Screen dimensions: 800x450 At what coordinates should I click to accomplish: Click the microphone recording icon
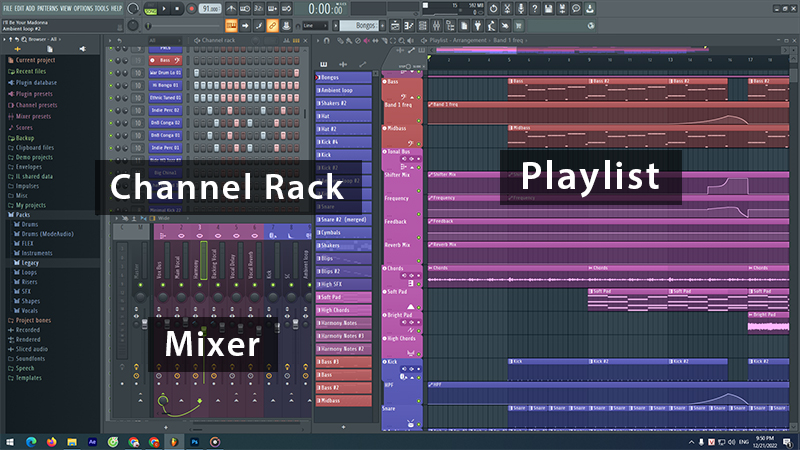521,9
